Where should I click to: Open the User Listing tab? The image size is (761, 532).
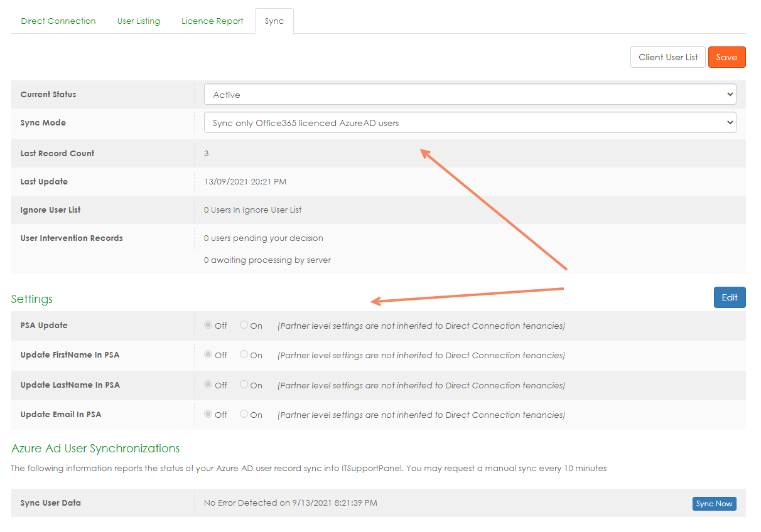[138, 21]
